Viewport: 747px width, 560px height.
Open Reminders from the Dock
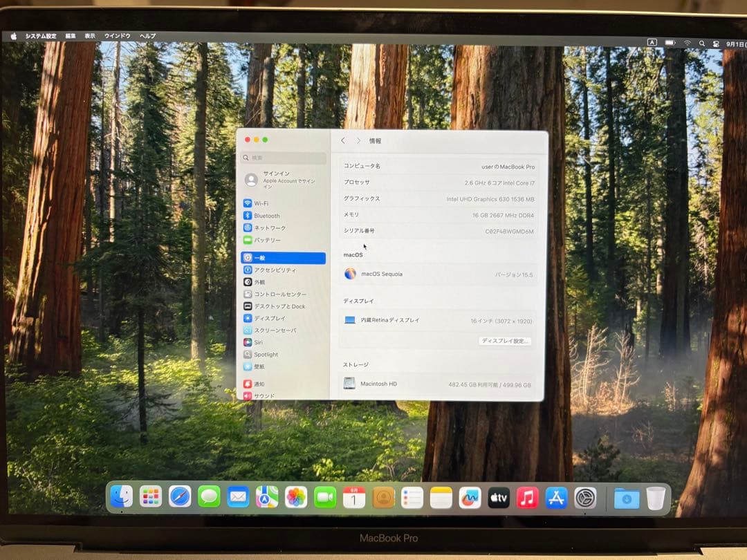pos(412,498)
